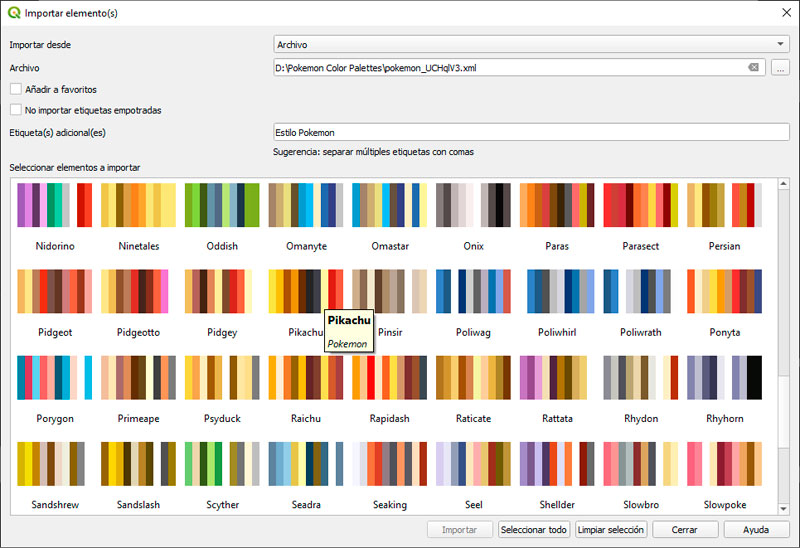800x548 pixels.
Task: Select the Seaking color ramp
Action: 390,464
